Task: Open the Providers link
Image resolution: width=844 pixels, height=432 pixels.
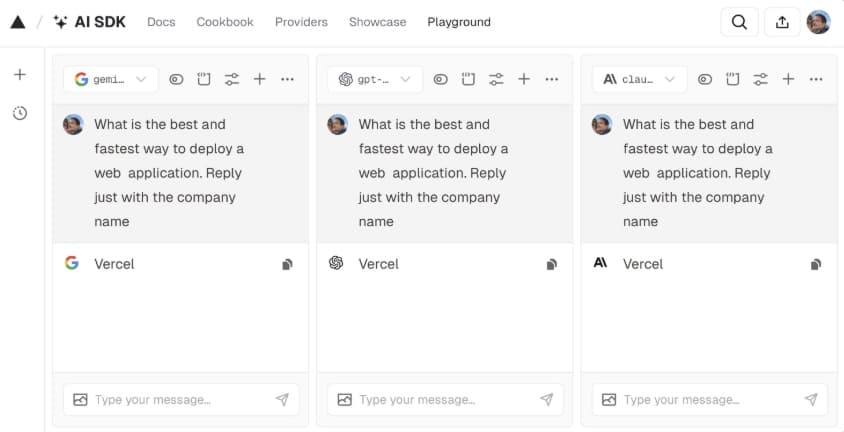Action: [301, 22]
